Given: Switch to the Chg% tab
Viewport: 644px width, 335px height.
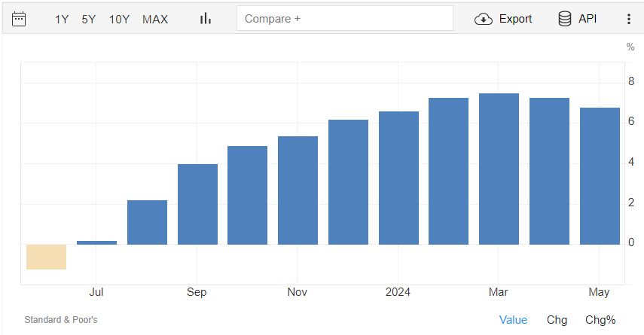Looking at the screenshot, I should click(600, 320).
